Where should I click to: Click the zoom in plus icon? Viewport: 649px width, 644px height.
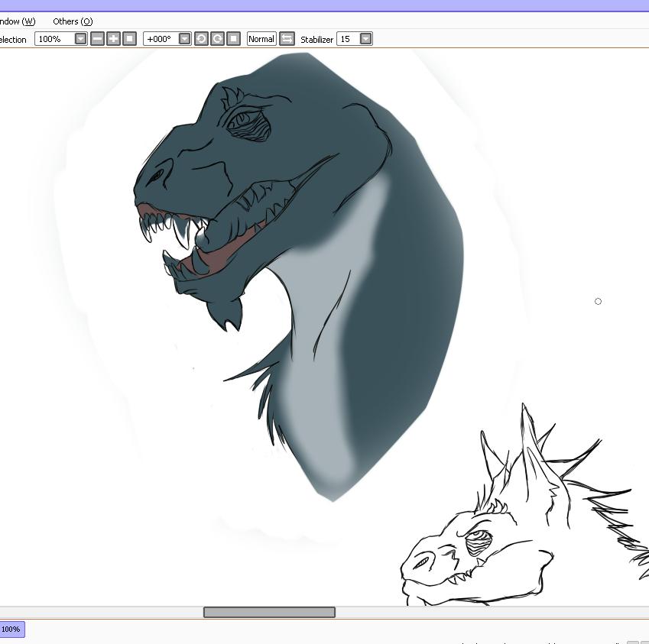(x=113, y=39)
